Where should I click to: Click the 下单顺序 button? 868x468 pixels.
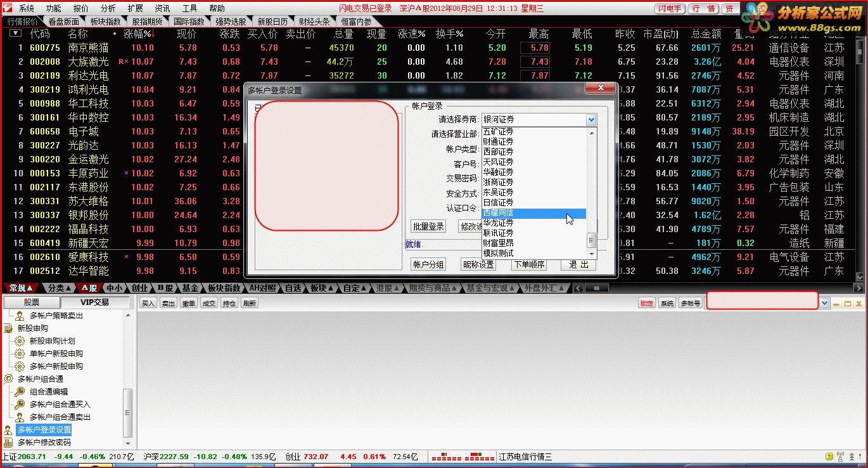[528, 264]
